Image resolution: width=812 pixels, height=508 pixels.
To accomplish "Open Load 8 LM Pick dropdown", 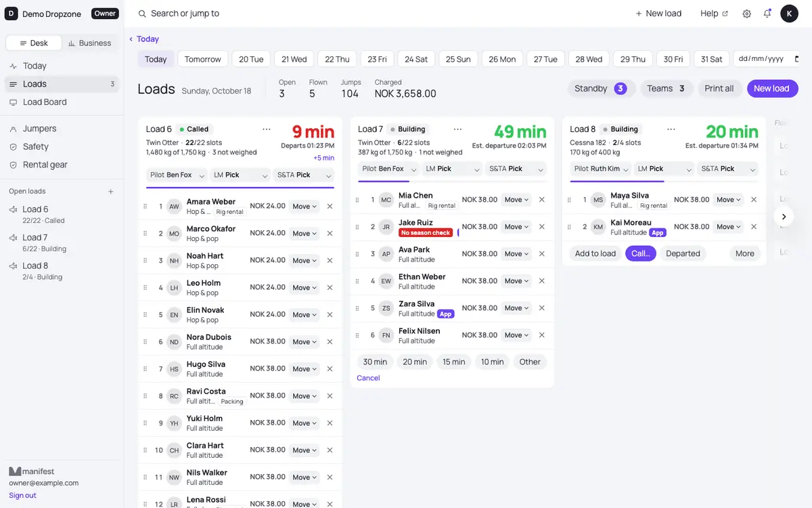I will tap(664, 169).
